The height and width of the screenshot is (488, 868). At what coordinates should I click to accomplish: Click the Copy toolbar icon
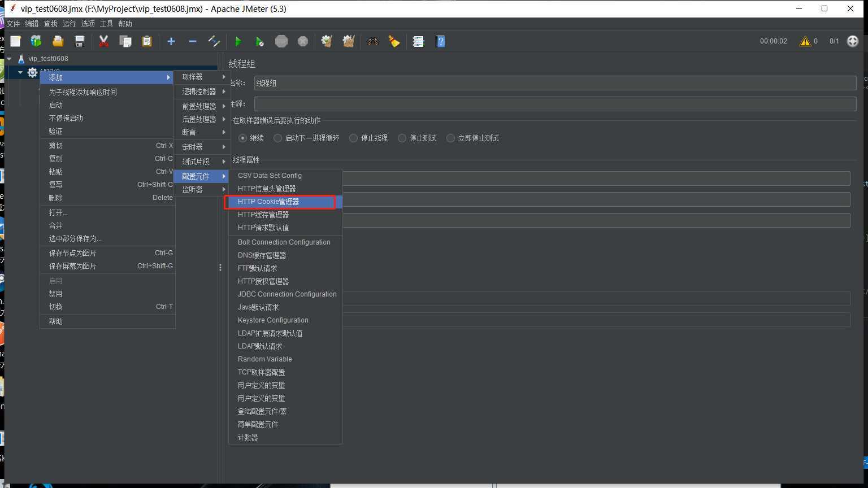[125, 41]
